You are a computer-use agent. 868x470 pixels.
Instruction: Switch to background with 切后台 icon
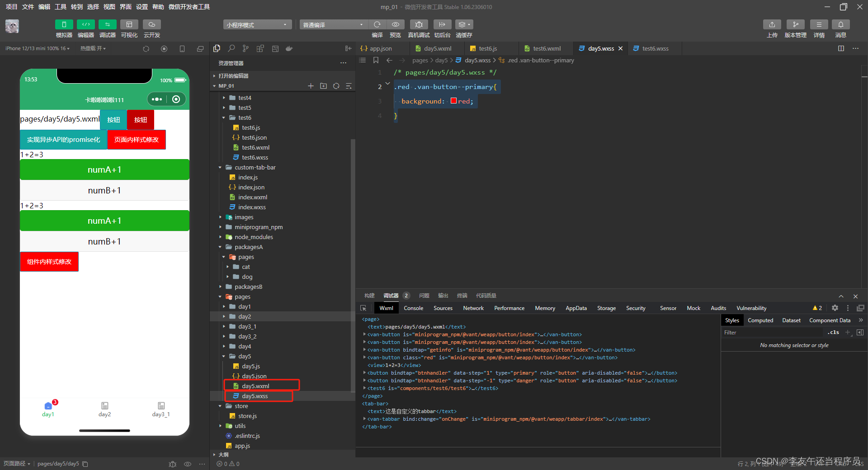[x=442, y=24]
